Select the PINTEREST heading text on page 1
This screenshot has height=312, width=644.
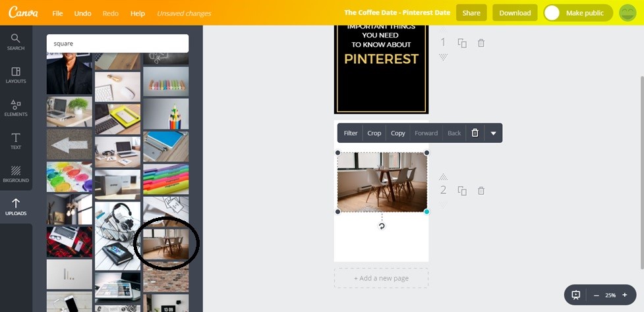(381, 59)
